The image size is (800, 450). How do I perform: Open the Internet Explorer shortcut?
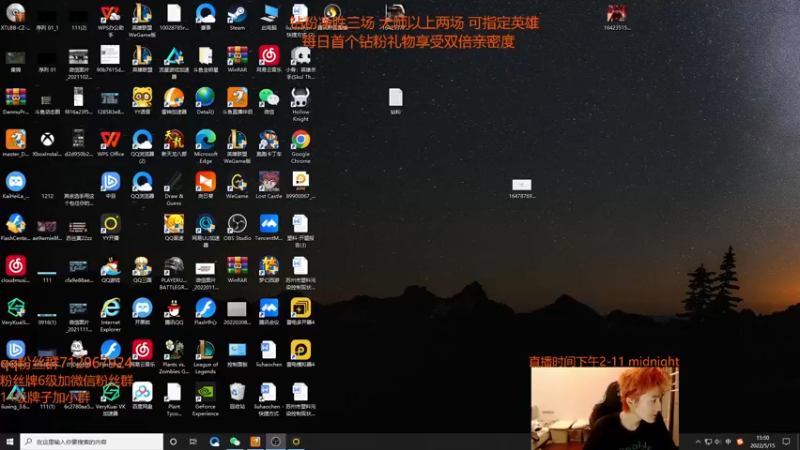coord(110,314)
